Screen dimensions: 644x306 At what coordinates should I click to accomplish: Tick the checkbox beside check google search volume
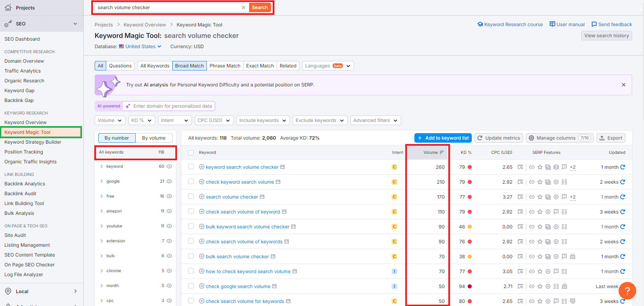(x=191, y=286)
